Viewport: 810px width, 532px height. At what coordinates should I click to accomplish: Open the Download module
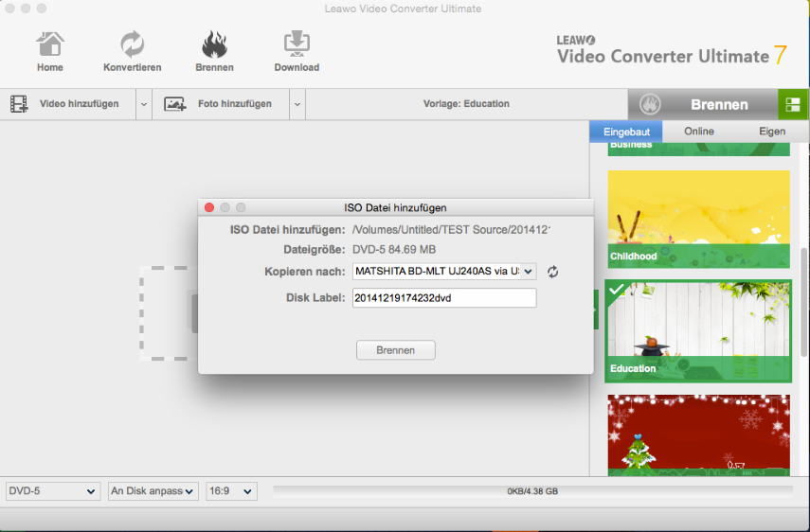[x=297, y=52]
